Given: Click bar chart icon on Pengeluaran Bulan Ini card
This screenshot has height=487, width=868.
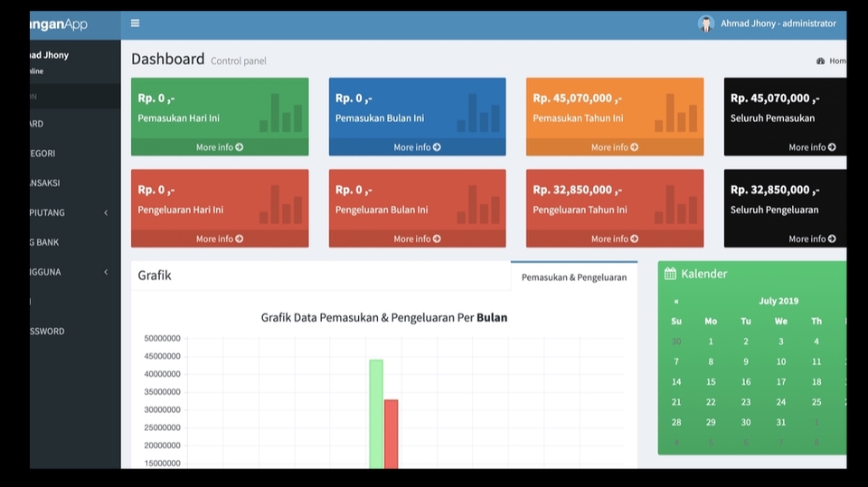Looking at the screenshot, I should pos(478,204).
